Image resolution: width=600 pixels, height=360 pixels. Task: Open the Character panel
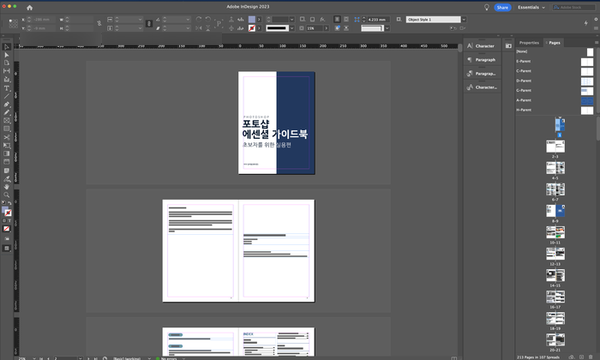pyautogui.click(x=481, y=46)
